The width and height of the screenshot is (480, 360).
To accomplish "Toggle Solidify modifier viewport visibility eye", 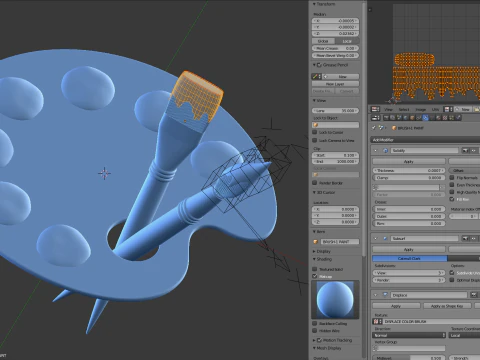I will [474, 151].
